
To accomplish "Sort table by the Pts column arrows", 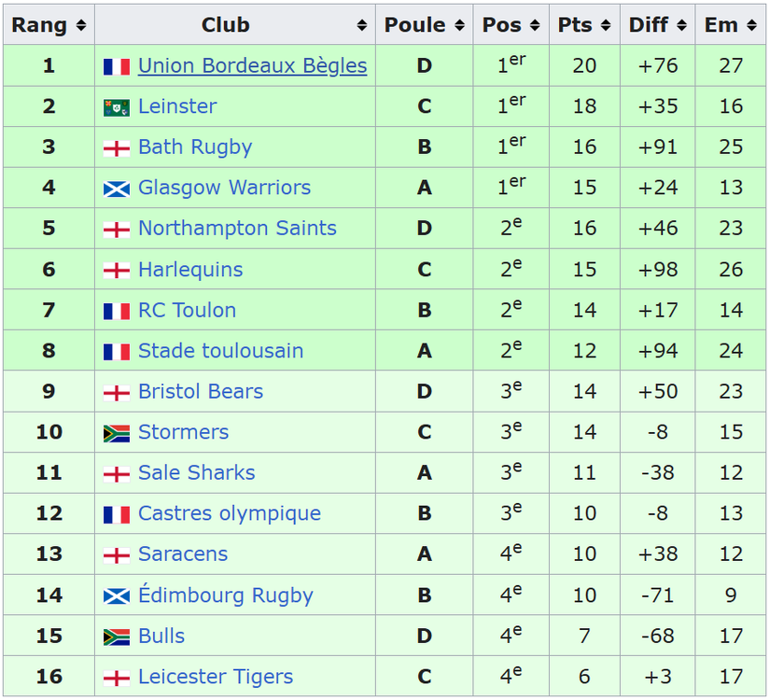I will pyautogui.click(x=606, y=25).
